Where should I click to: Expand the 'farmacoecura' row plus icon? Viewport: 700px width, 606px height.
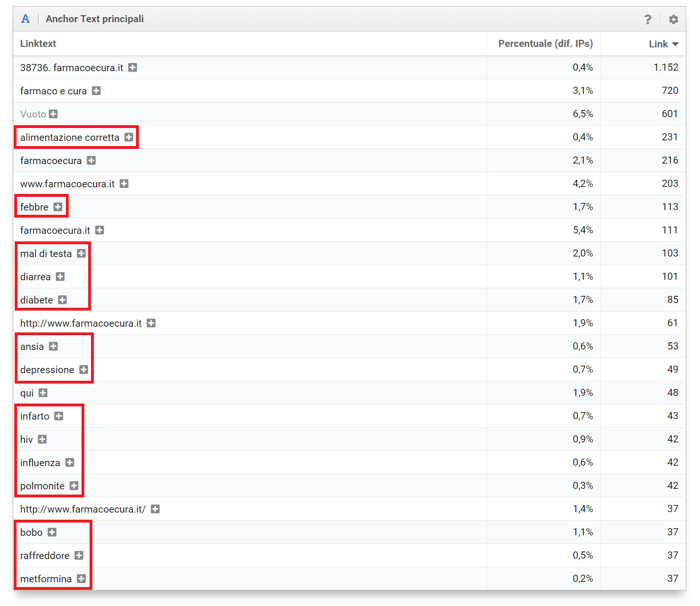click(x=91, y=160)
